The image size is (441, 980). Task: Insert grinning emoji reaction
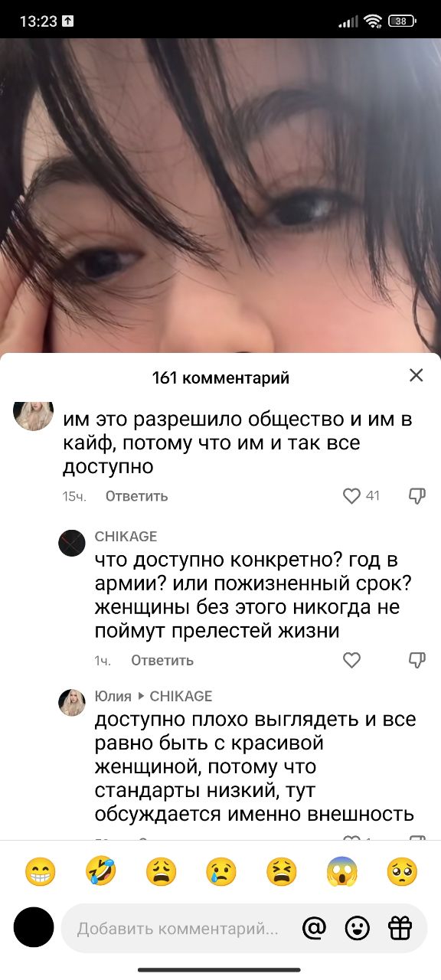[40, 872]
